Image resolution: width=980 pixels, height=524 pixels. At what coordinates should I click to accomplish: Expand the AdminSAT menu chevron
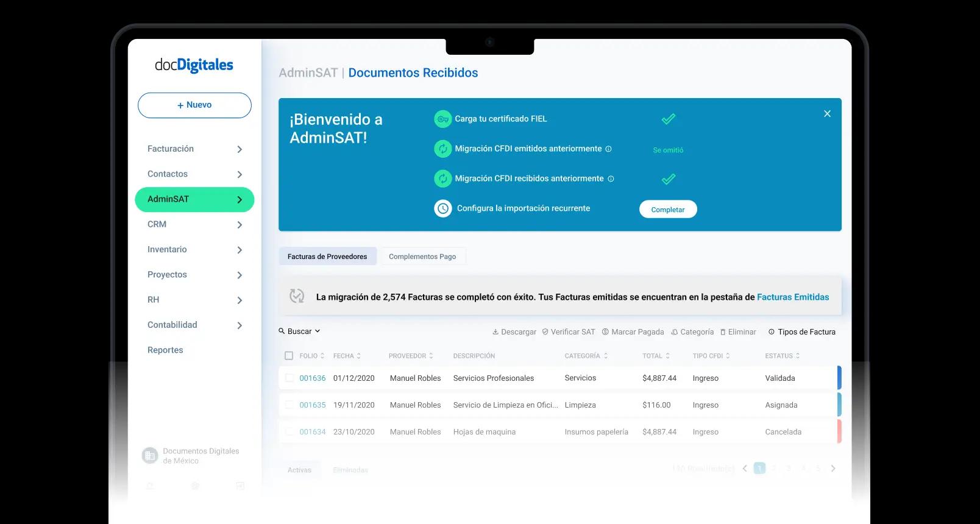(240, 200)
